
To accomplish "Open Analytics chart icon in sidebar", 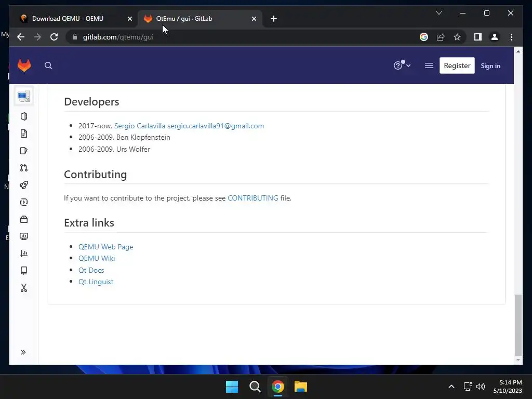I will pyautogui.click(x=24, y=254).
